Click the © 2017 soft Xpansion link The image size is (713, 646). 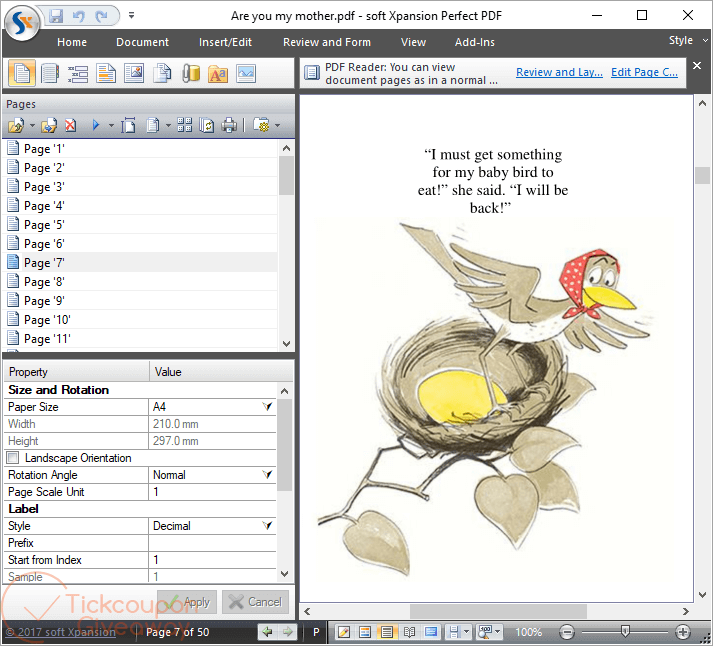coord(60,632)
